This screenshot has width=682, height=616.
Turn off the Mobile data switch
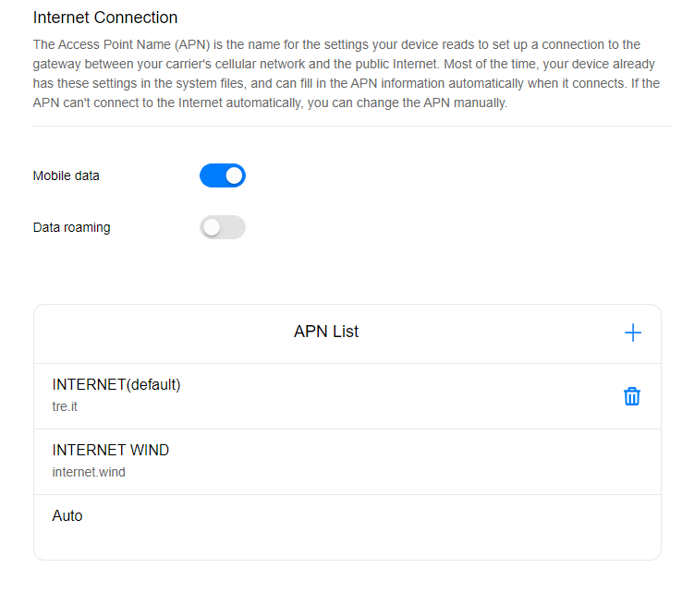point(223,175)
